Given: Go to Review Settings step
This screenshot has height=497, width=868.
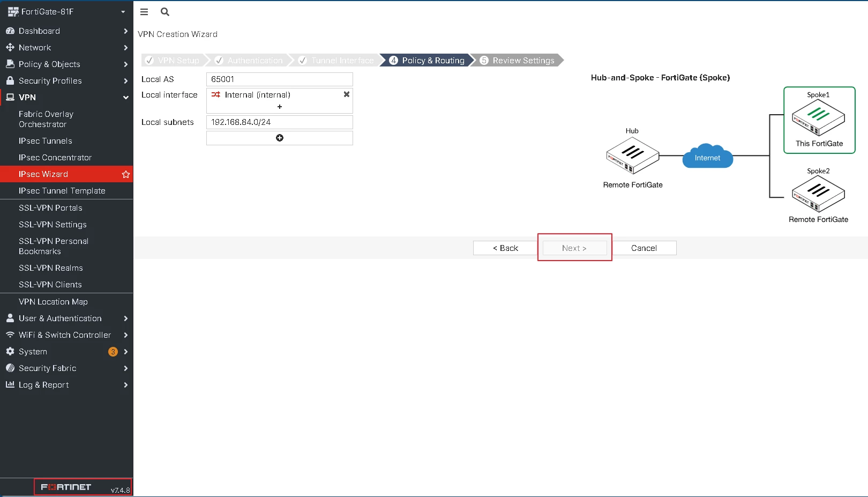Looking at the screenshot, I should coord(518,61).
